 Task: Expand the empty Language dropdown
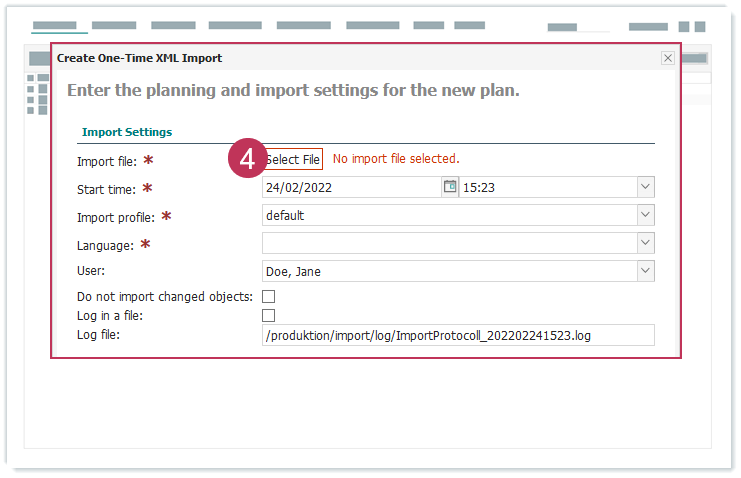[x=645, y=243]
